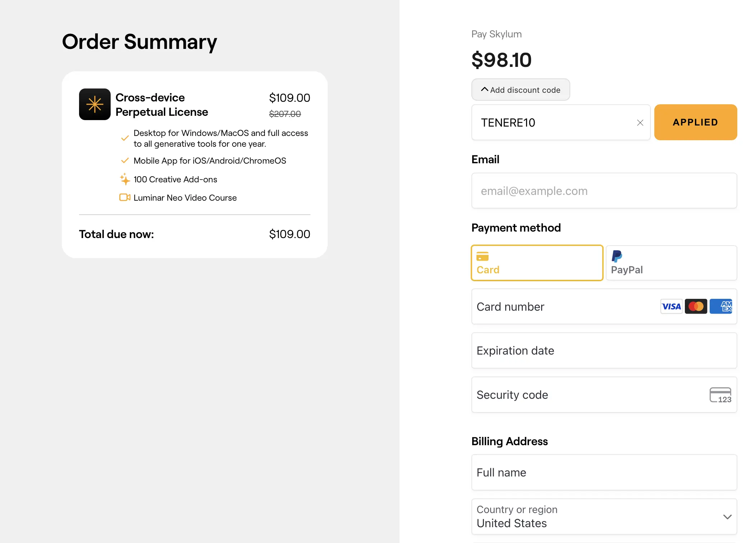The image size is (756, 543).
Task: Click the Expiration date field
Action: coord(604,351)
